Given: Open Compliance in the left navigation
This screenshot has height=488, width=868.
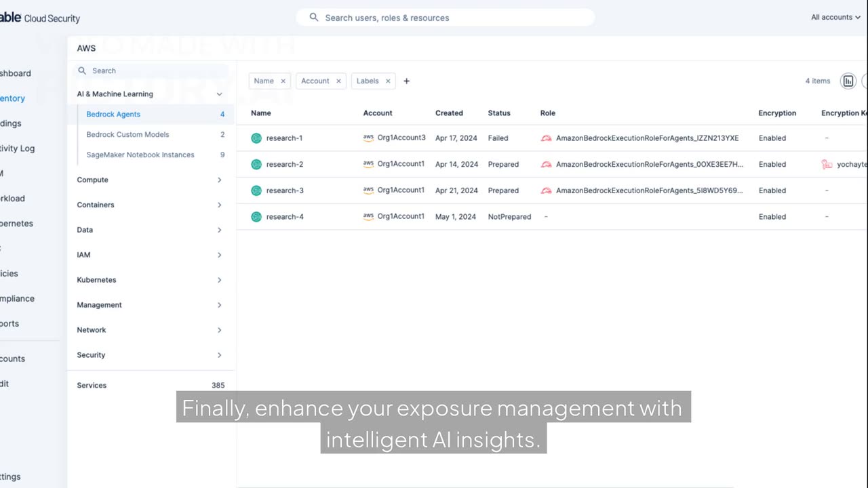Looking at the screenshot, I should 17,299.
